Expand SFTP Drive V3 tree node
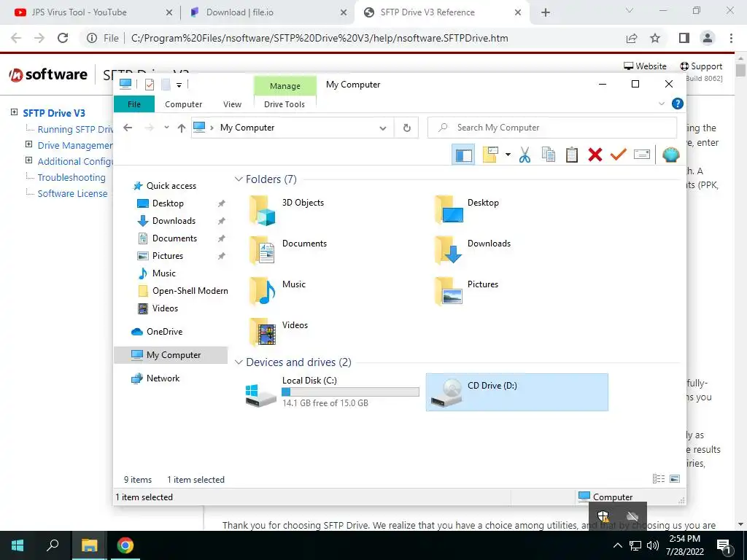 pyautogui.click(x=15, y=112)
